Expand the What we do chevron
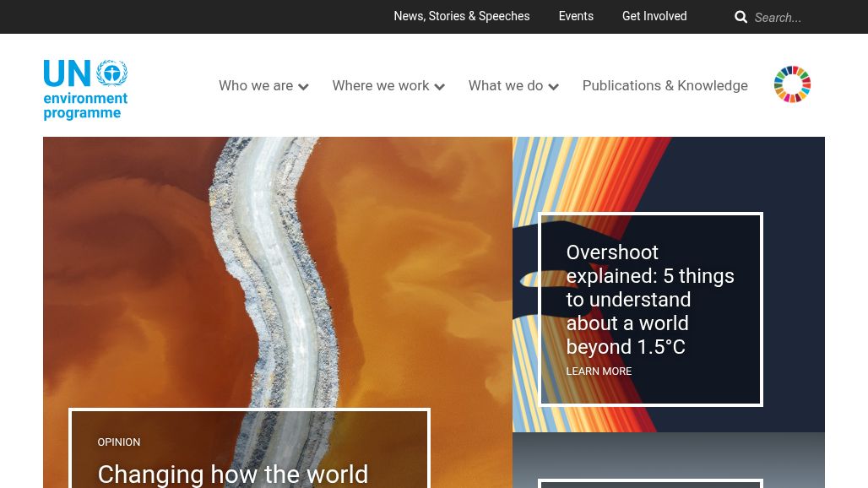The image size is (868, 488). (x=554, y=87)
